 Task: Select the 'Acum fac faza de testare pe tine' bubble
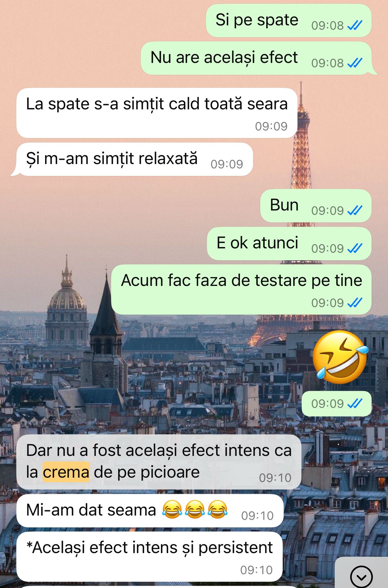[x=241, y=290]
